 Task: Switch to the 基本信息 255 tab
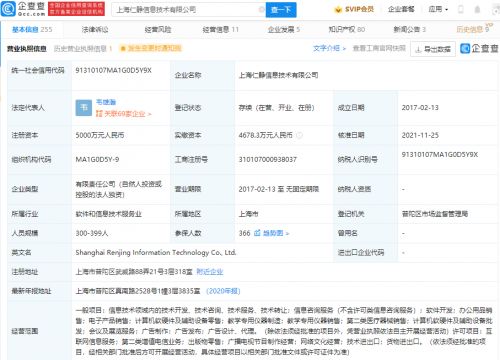(32, 30)
